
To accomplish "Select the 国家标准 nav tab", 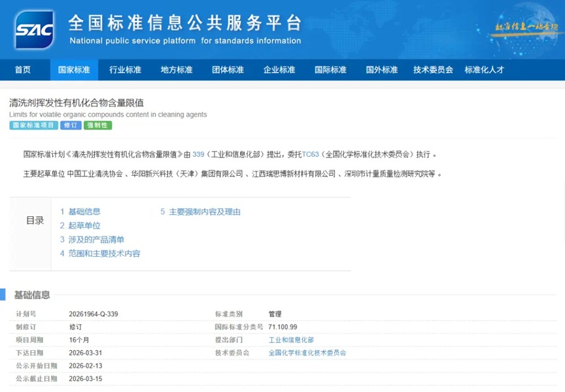I will point(74,70).
